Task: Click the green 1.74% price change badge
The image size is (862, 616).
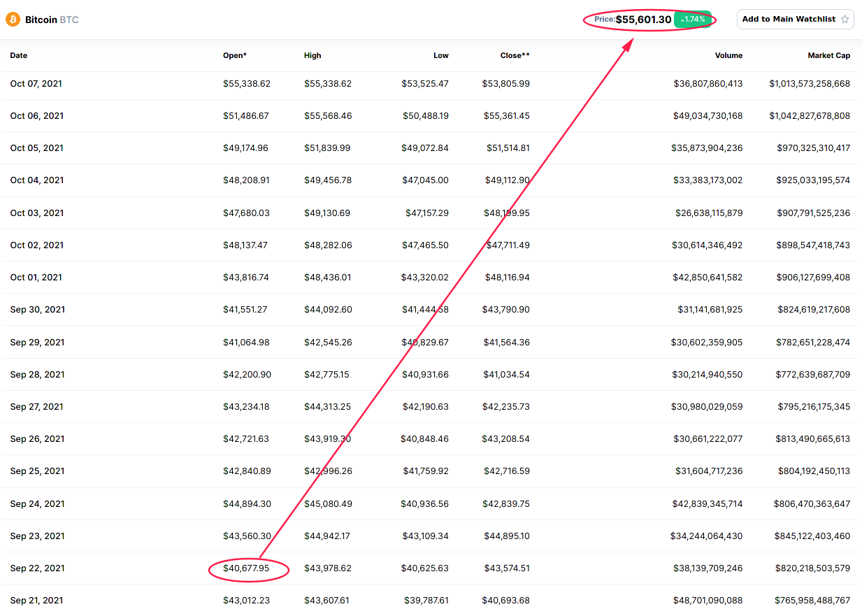Action: pos(693,20)
